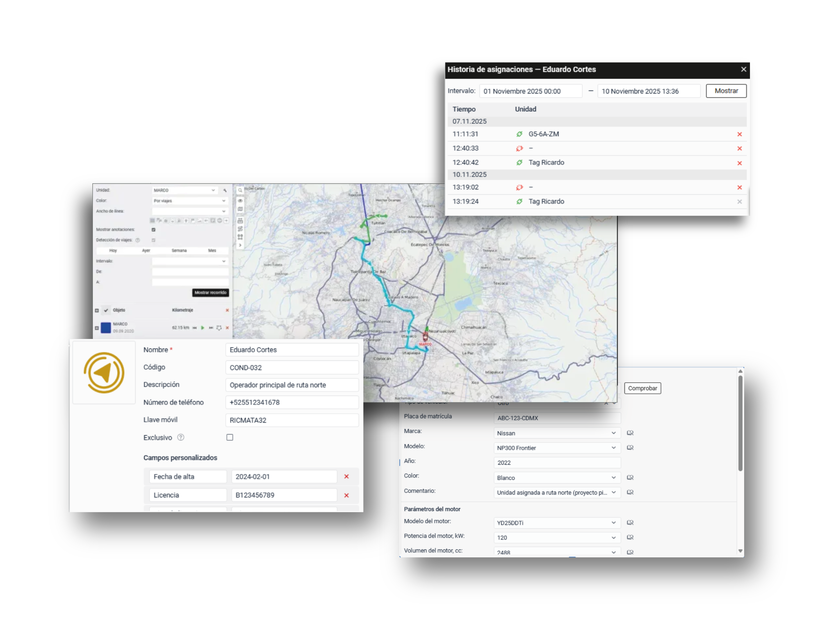Remove the Licencia custom field
Viewport: 833px width, 644px height.
tap(346, 495)
